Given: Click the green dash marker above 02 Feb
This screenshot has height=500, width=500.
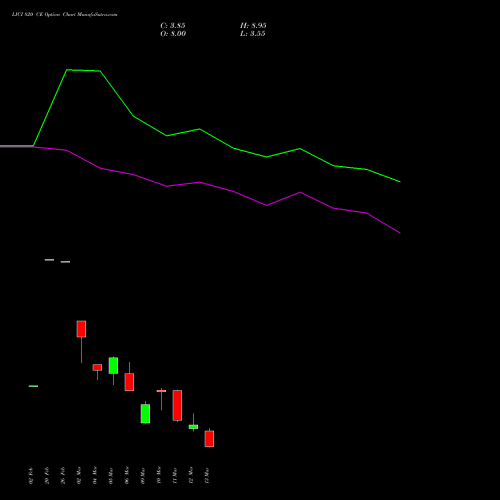Looking at the screenshot, I should tap(33, 386).
